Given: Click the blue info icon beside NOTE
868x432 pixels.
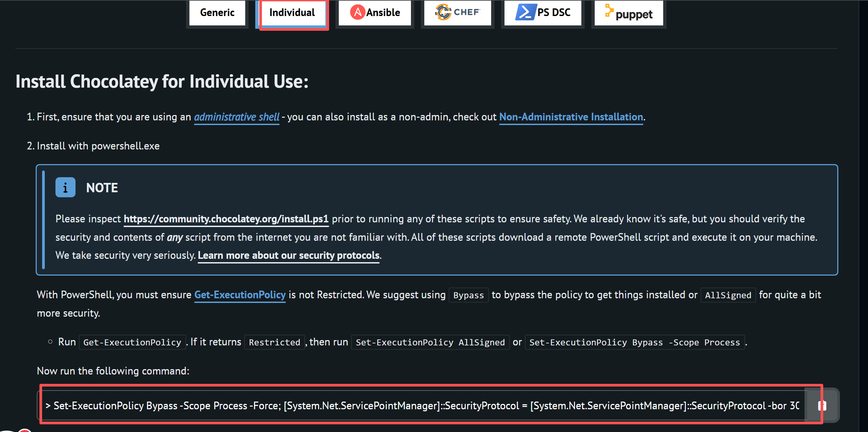Looking at the screenshot, I should coord(65,188).
